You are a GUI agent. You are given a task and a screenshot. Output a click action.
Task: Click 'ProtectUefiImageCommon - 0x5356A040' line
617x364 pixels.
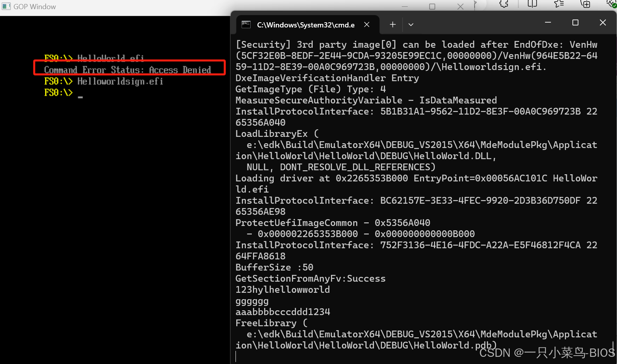tap(333, 223)
